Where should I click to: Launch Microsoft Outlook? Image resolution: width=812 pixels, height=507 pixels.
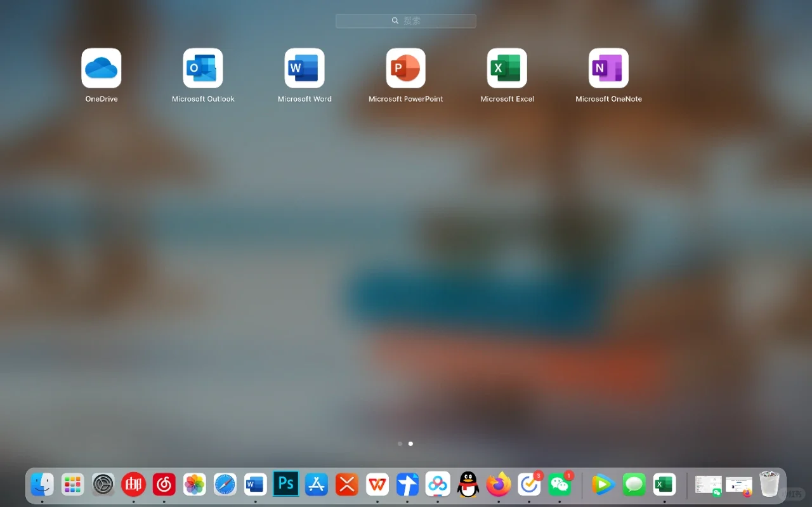pyautogui.click(x=203, y=68)
